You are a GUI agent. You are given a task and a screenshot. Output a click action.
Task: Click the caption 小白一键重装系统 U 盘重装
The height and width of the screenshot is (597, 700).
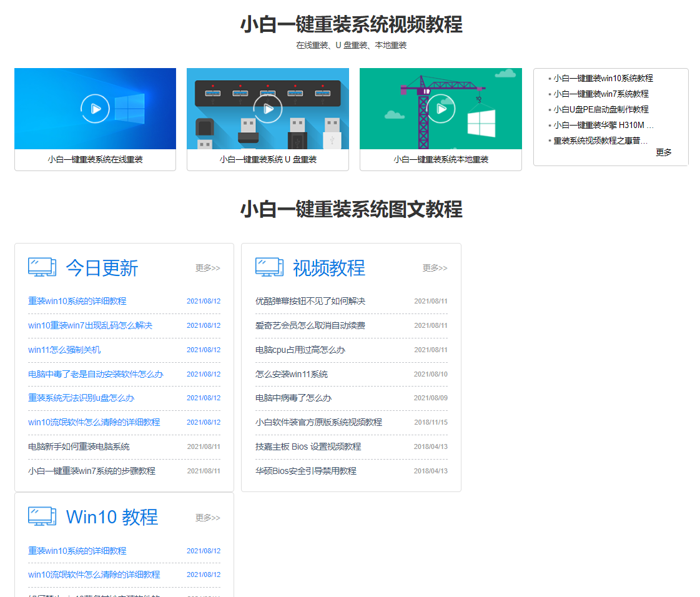click(x=268, y=159)
